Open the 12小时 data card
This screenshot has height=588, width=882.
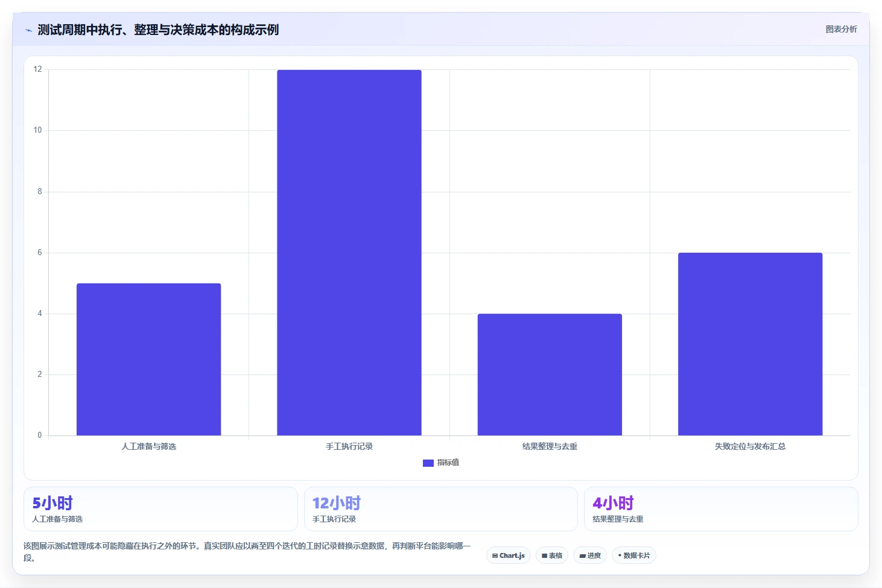[441, 509]
